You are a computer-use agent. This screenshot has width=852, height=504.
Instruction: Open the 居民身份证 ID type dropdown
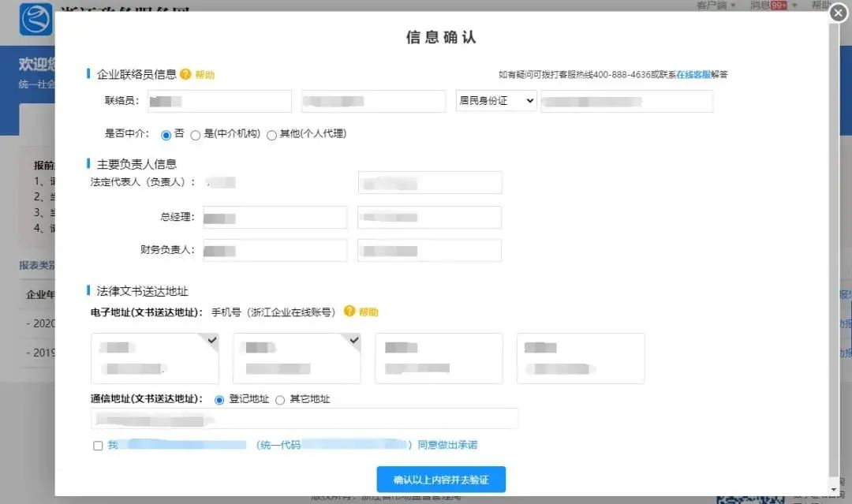tap(495, 100)
